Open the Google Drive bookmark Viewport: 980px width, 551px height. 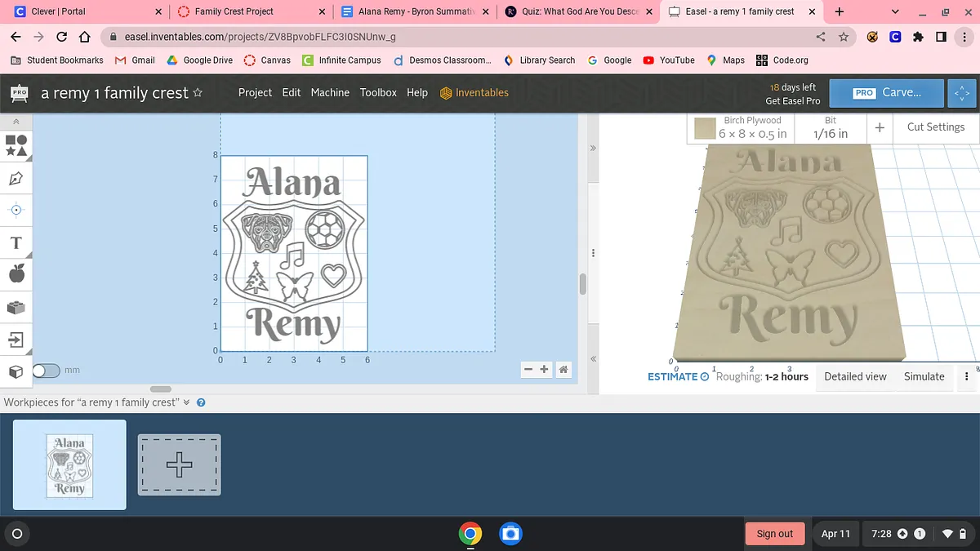[199, 60]
